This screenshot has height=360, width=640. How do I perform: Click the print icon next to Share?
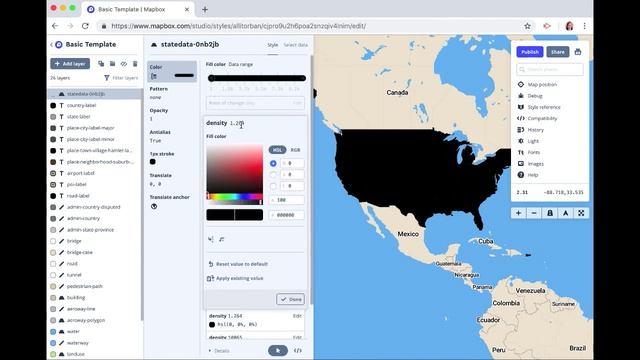(578, 52)
